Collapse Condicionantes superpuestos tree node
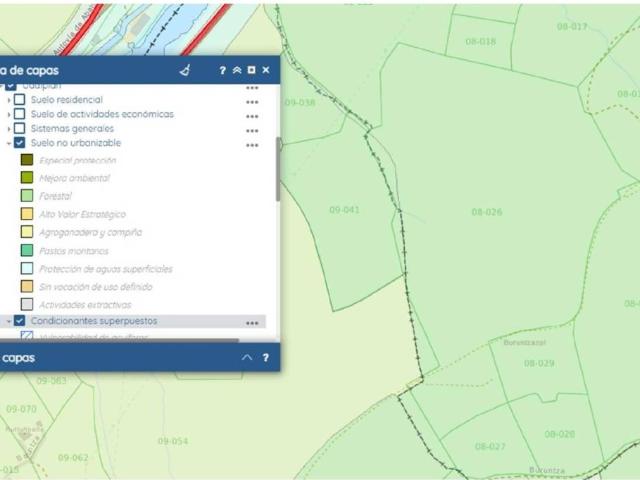The width and height of the screenshot is (640, 480). click(9, 321)
